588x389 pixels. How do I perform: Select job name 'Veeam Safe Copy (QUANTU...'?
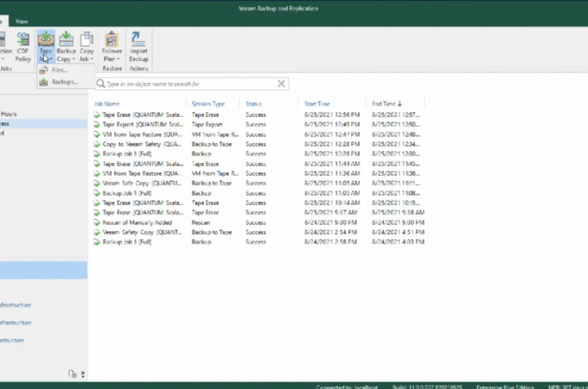142,183
